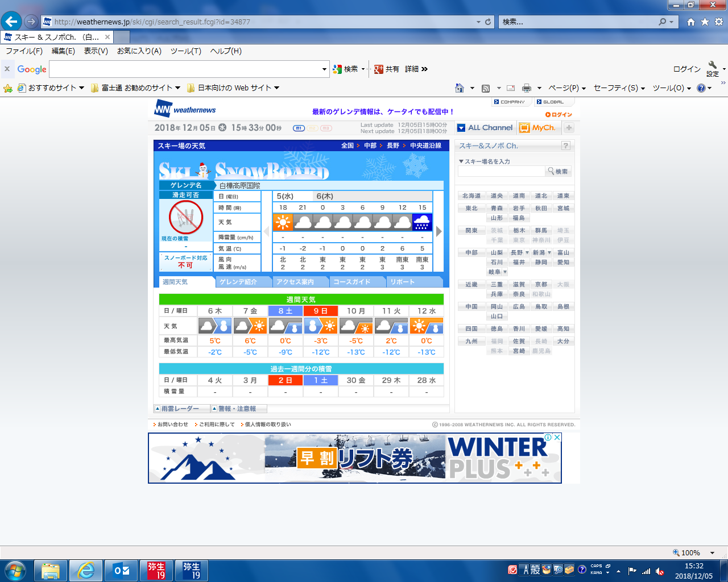Click the ski resort name input field
This screenshot has width=728, height=582.
pyautogui.click(x=501, y=171)
